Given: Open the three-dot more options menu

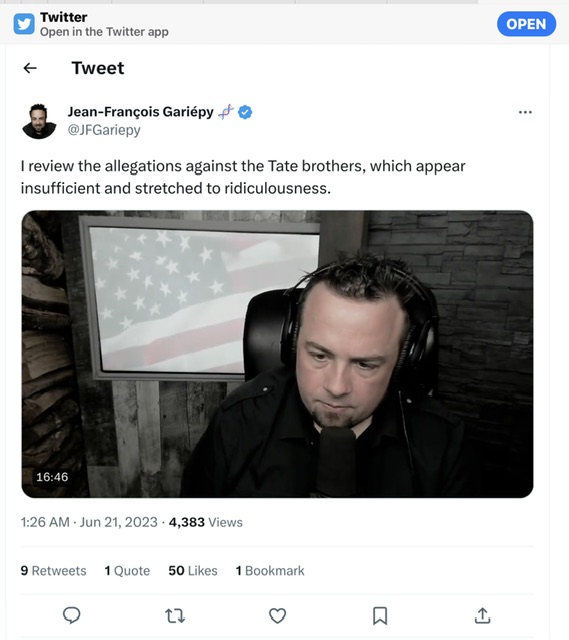Looking at the screenshot, I should tap(525, 112).
